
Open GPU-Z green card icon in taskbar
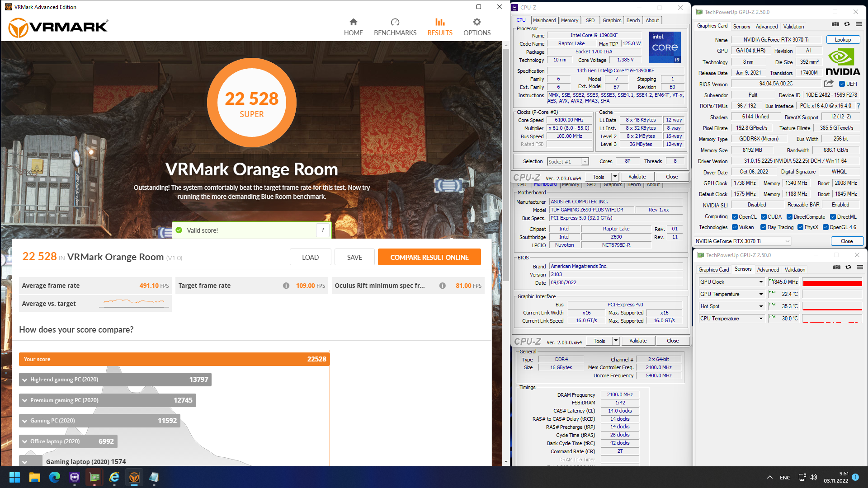[x=94, y=477]
